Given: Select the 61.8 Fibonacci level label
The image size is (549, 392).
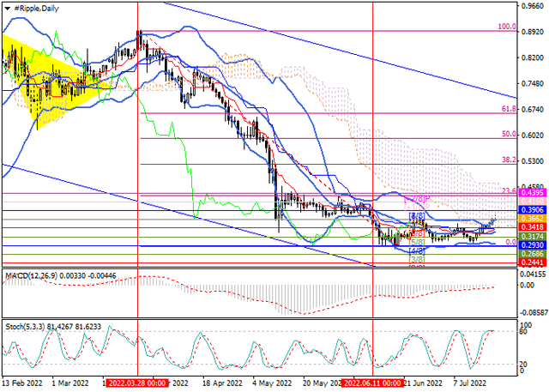Looking at the screenshot, I should (x=507, y=109).
